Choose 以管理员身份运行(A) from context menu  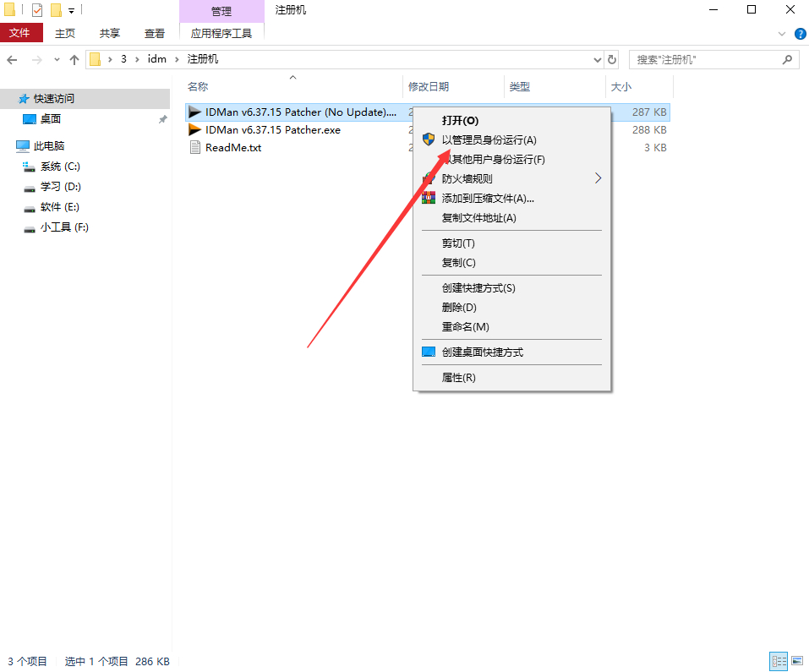[x=512, y=139]
